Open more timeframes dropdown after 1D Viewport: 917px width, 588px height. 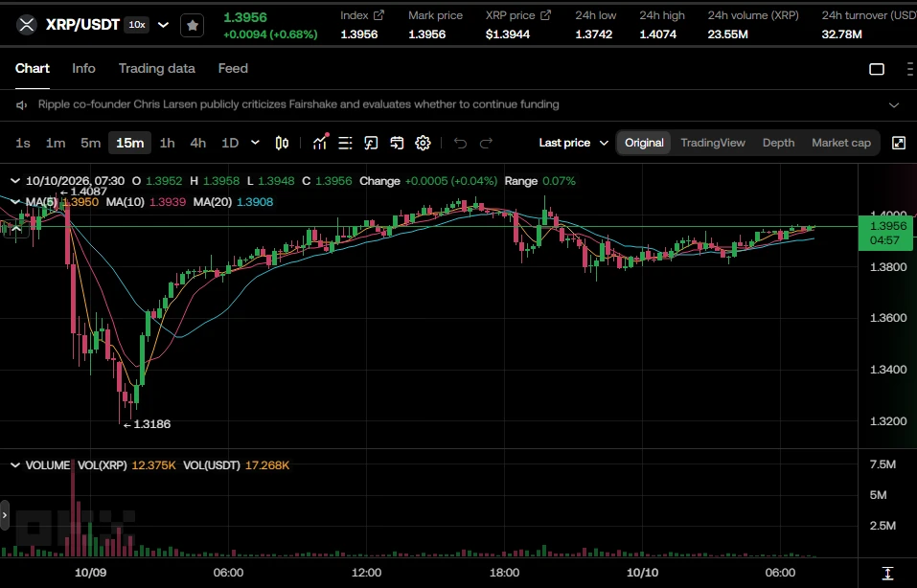pos(255,143)
